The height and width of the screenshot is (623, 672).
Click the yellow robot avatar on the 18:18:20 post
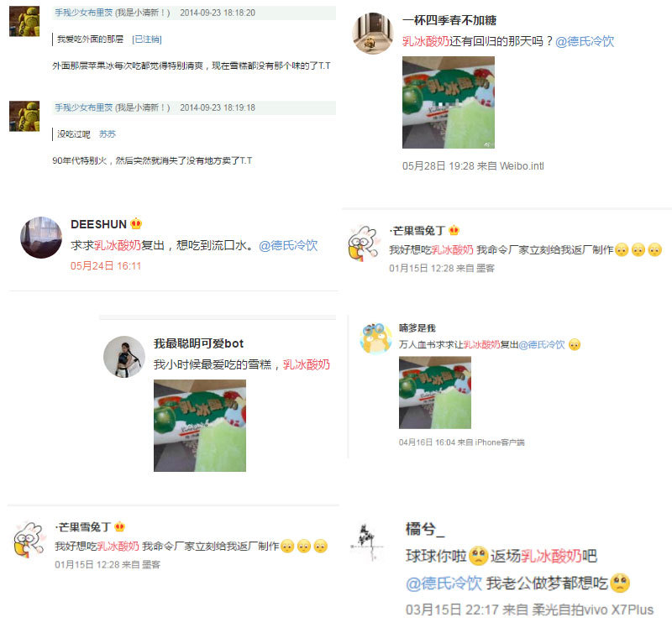[24, 21]
